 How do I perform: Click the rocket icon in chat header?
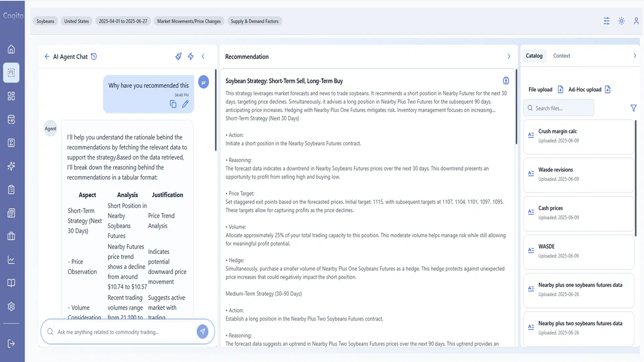pyautogui.click(x=179, y=56)
